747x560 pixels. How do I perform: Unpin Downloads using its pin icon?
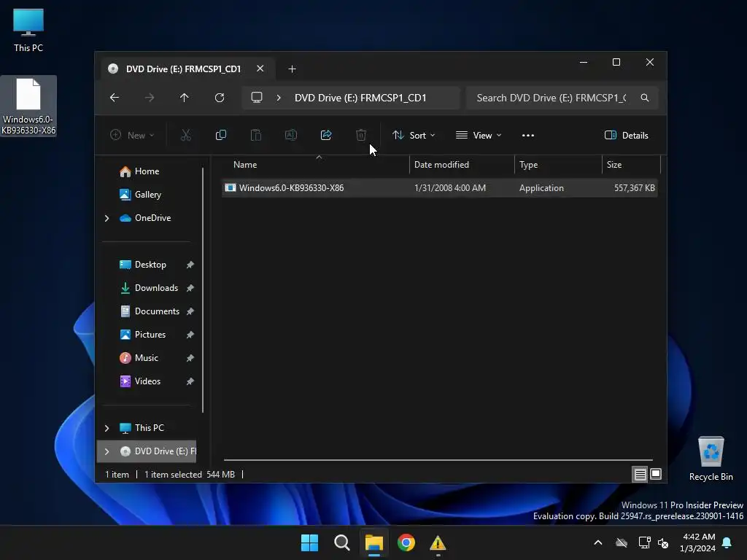point(190,288)
